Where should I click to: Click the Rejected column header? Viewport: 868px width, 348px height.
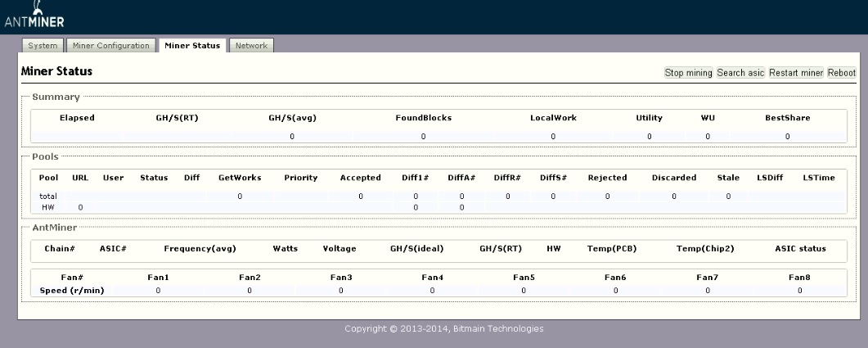tap(607, 178)
